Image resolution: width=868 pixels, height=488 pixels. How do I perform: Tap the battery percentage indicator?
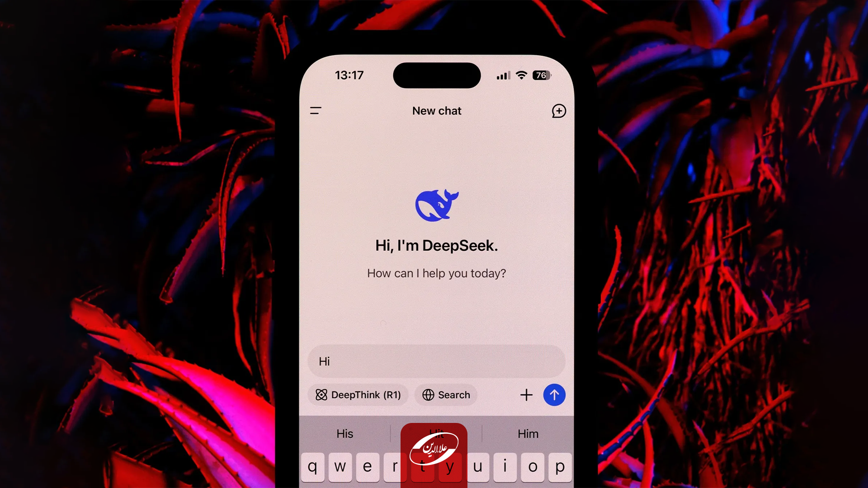pos(539,75)
